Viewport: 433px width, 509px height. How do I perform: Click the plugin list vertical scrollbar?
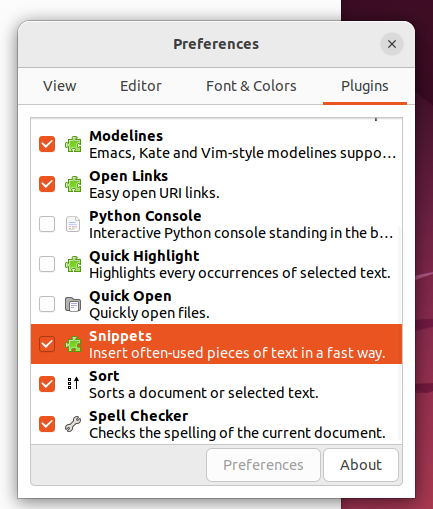pos(400,333)
